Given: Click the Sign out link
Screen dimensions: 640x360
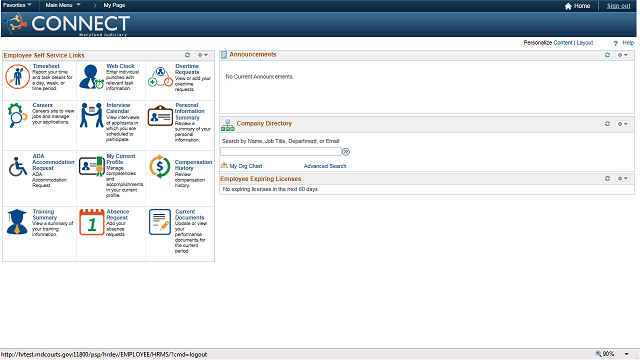Looking at the screenshot, I should [x=618, y=6].
